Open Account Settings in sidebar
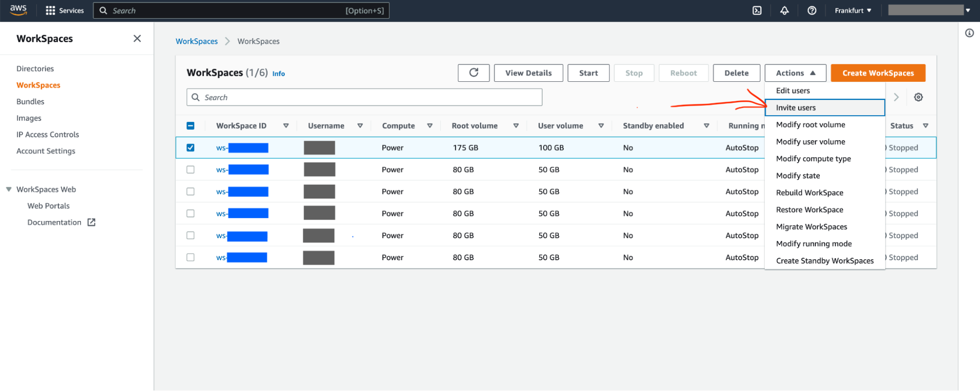This screenshot has width=980, height=391. (46, 151)
